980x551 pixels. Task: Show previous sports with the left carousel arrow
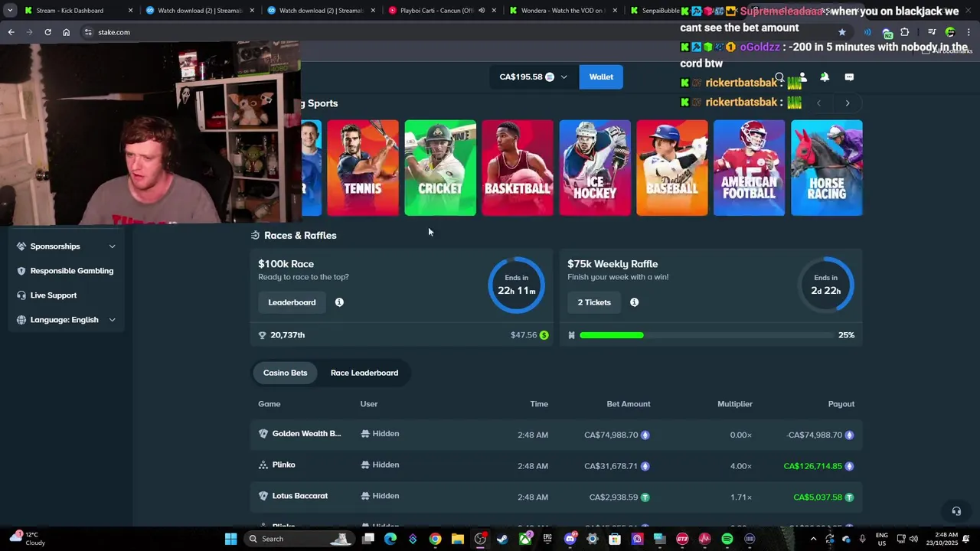(x=818, y=103)
